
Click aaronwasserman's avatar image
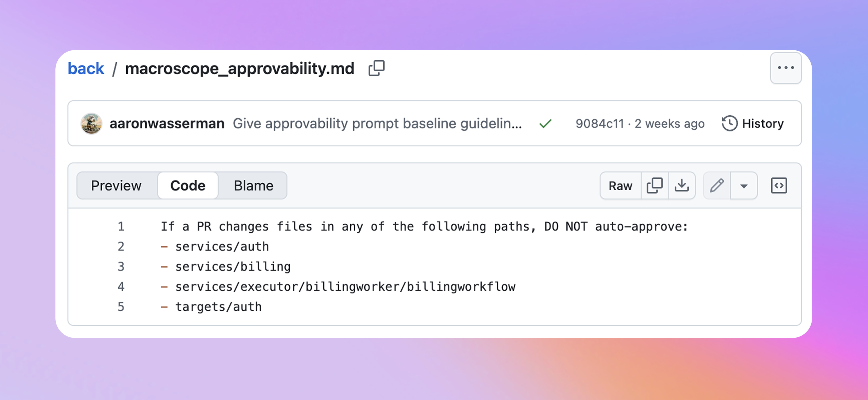click(91, 123)
